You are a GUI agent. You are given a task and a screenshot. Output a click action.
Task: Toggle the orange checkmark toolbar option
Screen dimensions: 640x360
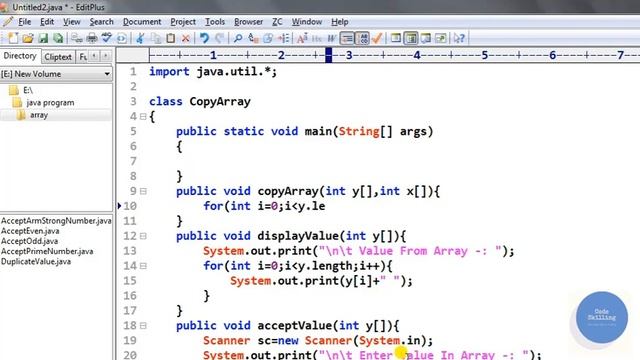tap(377, 38)
